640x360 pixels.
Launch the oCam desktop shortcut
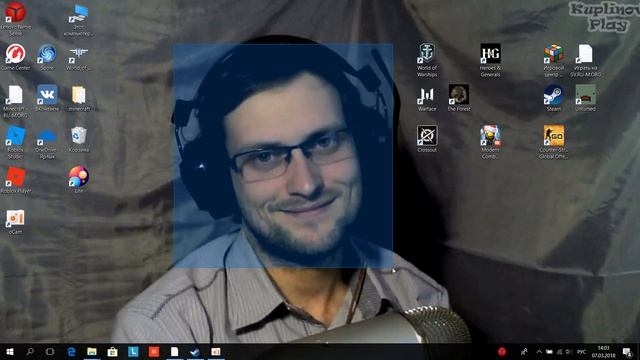pos(16,222)
